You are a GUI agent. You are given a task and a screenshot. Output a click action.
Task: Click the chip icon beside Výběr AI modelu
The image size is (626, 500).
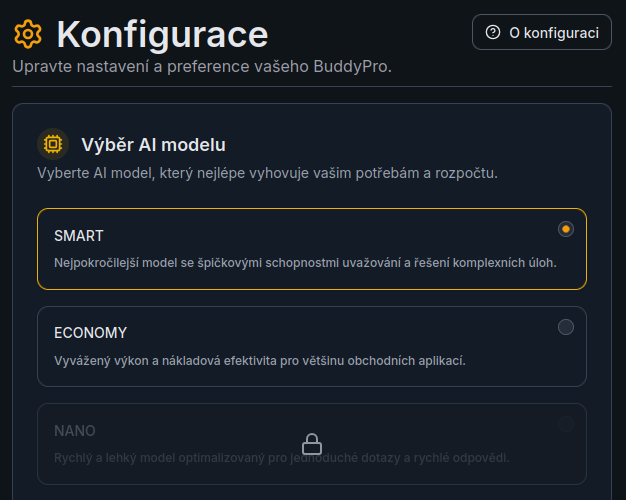53,144
